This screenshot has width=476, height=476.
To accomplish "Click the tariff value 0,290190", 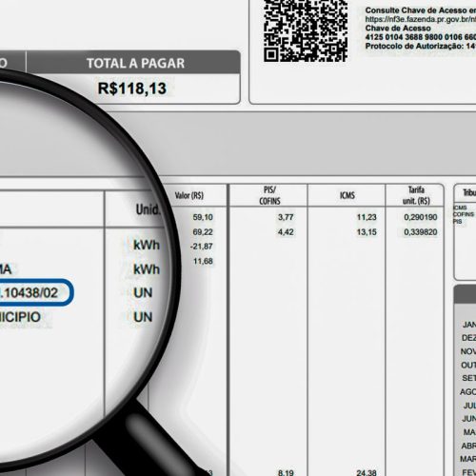I will [421, 217].
